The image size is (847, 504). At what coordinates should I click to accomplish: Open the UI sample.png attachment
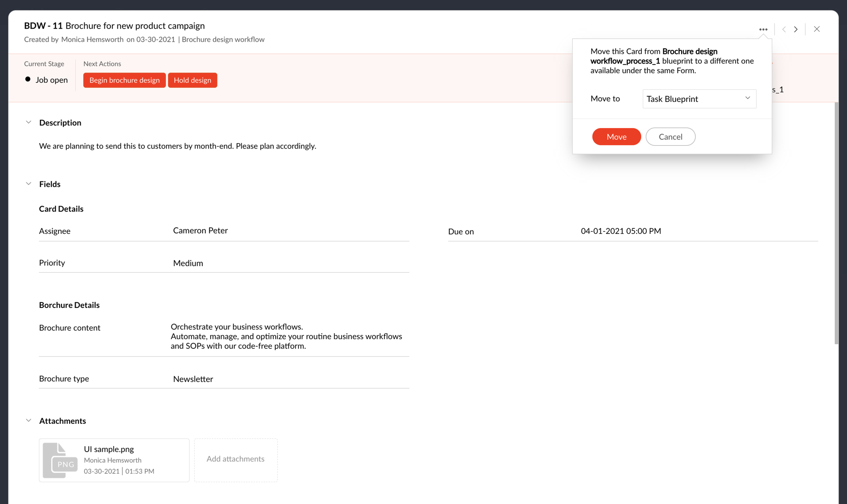pos(109,449)
